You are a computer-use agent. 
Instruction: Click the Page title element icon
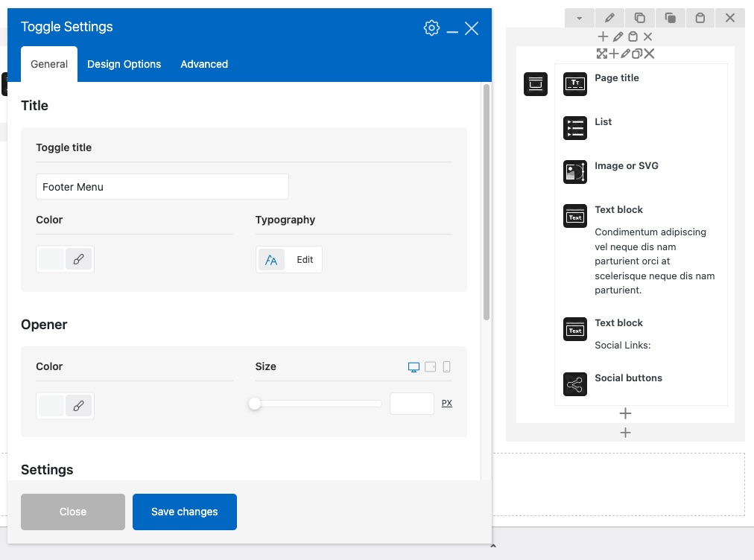point(575,84)
